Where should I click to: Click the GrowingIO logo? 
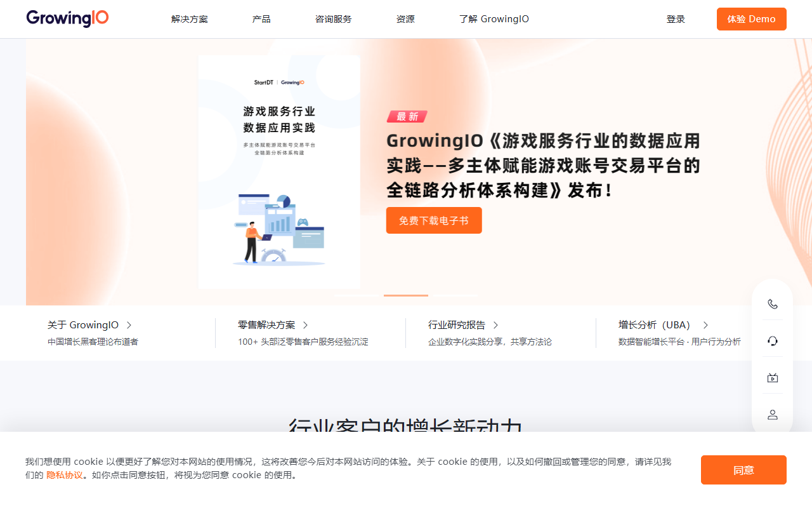click(x=67, y=18)
